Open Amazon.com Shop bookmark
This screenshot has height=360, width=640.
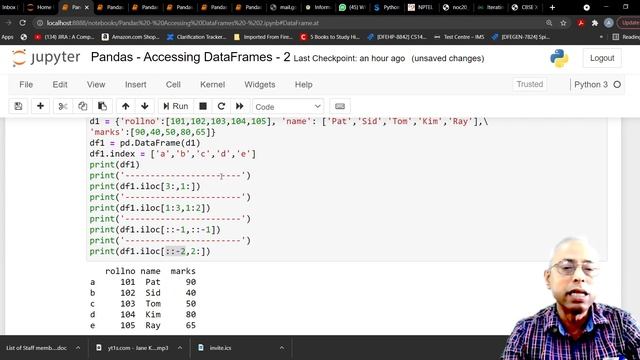131,37
